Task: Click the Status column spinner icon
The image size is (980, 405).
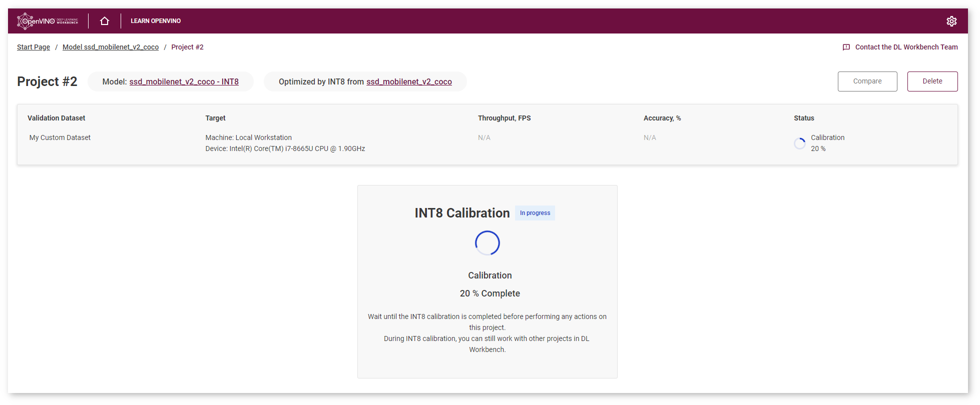Action: coord(800,143)
